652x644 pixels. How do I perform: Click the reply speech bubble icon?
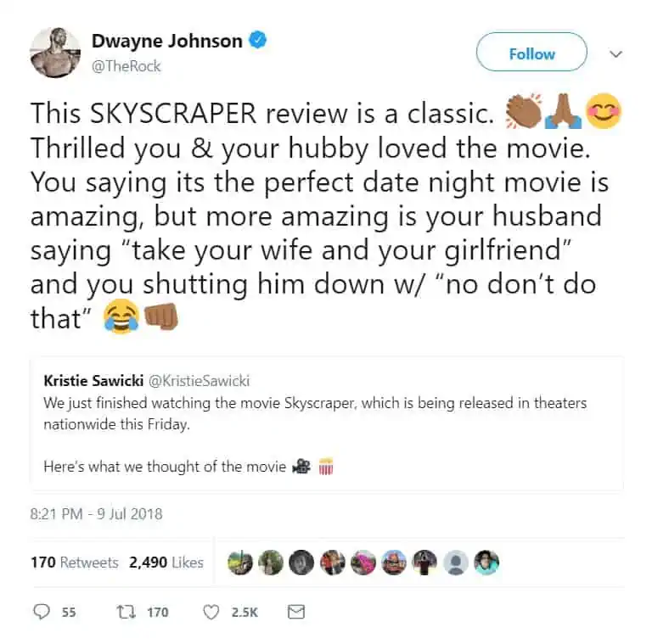tap(42, 612)
